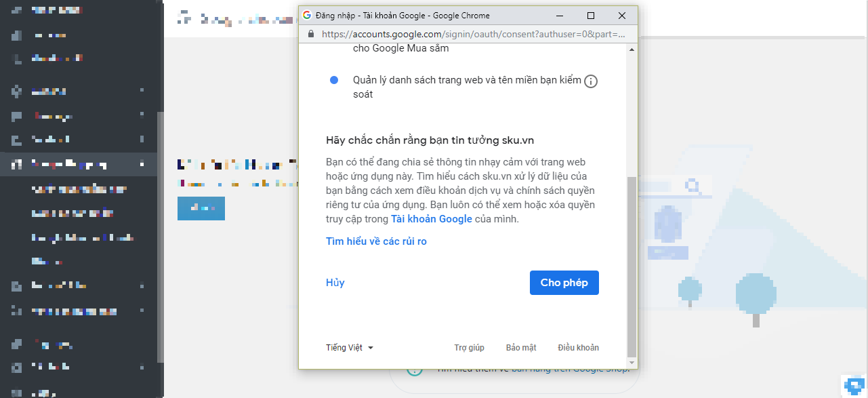Click scroll up arrow in consent dialog
Screen dimensions: 868x398
tap(632, 49)
